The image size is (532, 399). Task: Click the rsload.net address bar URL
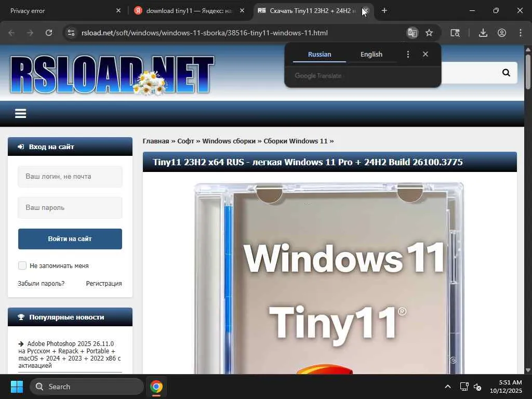point(205,33)
